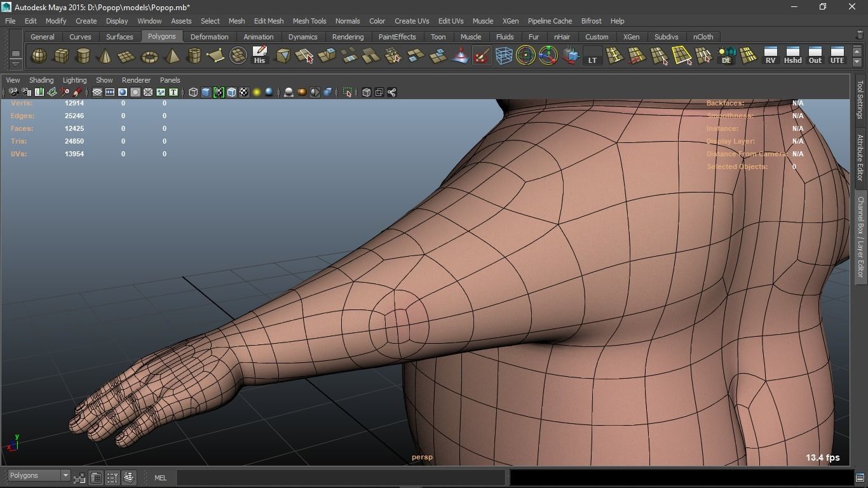Open the Edit Mesh menu
Screen dimensions: 868x488
click(269, 21)
